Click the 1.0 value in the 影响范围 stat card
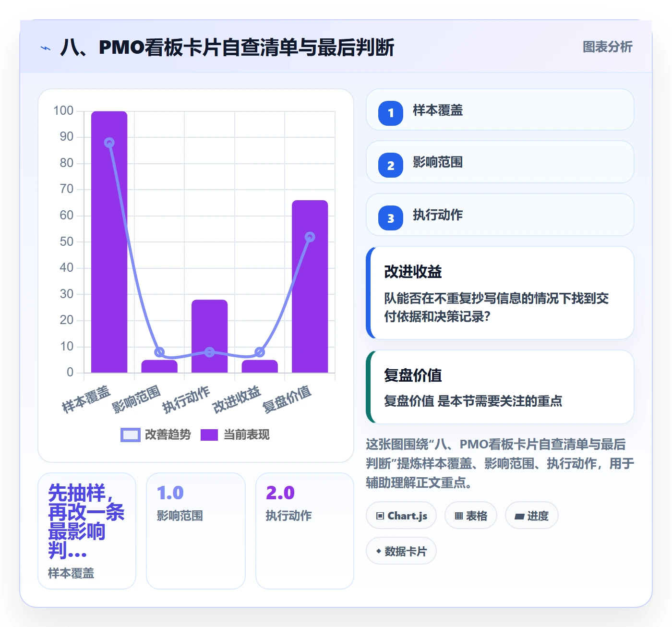 pos(170,493)
